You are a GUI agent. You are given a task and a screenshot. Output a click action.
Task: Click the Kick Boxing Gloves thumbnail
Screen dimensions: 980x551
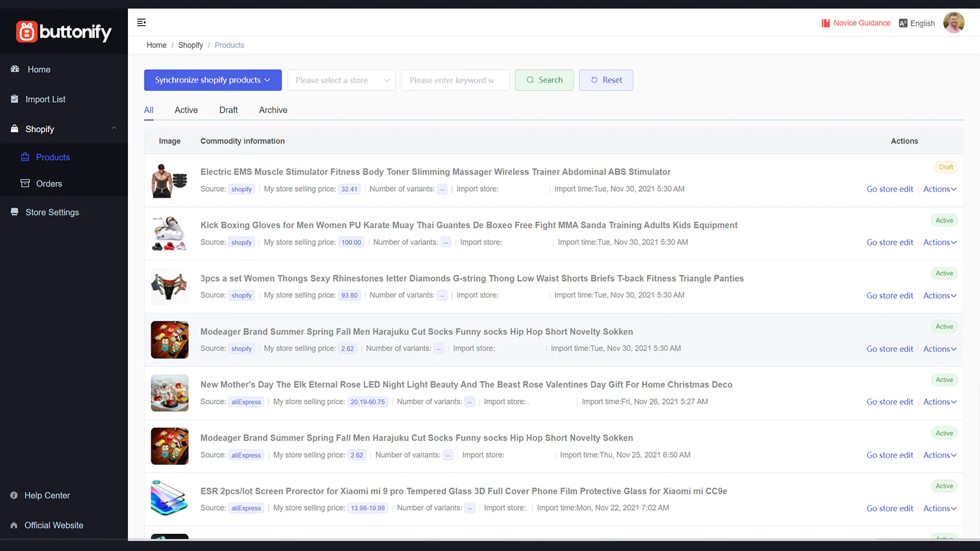(x=170, y=234)
